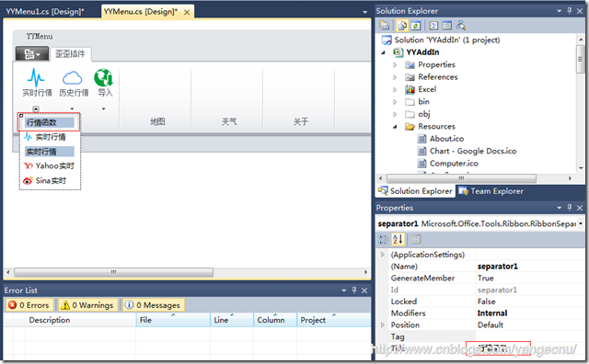The image size is (589, 364).
Task: Expand (ApplicationSettings) property
Action: click(x=383, y=255)
